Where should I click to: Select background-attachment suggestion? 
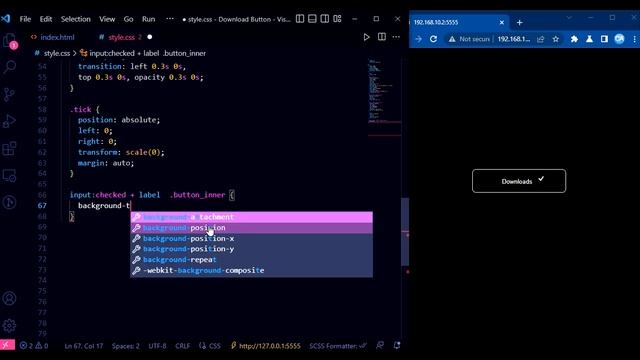(251, 217)
